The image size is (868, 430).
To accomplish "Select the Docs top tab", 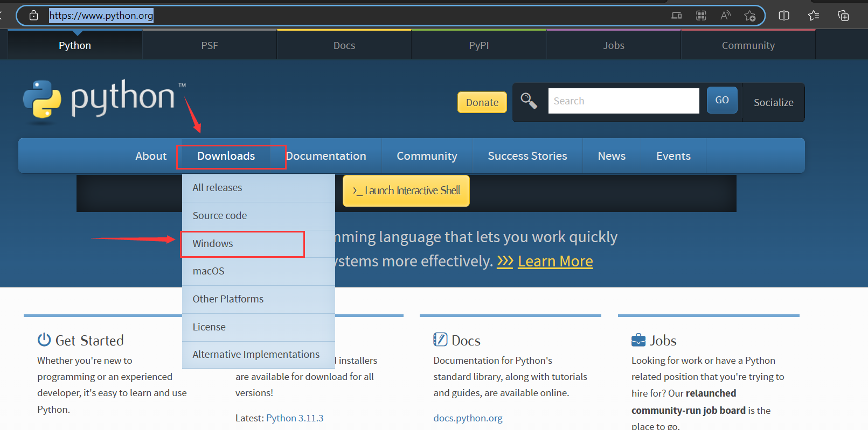I will [x=344, y=45].
